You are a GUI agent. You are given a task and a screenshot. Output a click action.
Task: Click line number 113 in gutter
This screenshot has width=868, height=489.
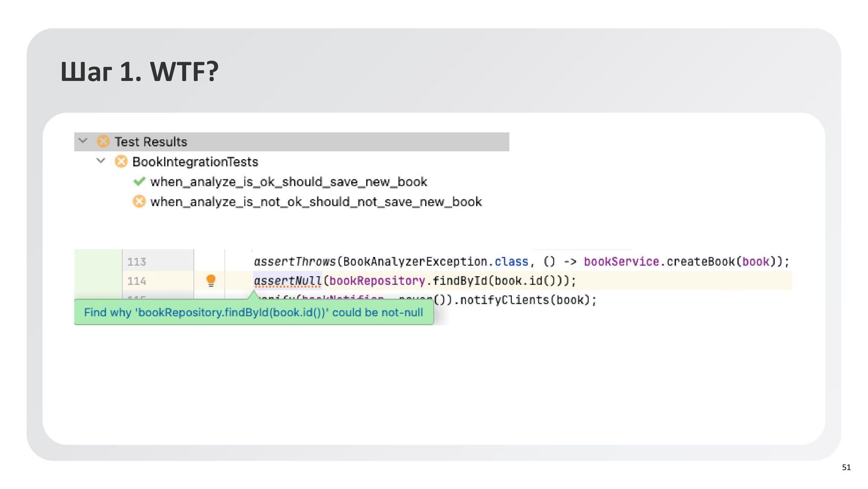pos(137,262)
